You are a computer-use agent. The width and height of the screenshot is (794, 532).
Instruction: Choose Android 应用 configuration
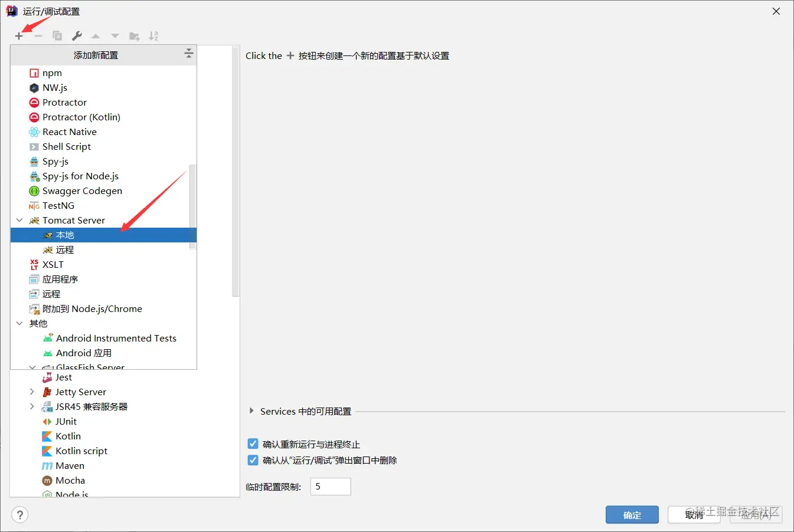click(x=103, y=353)
